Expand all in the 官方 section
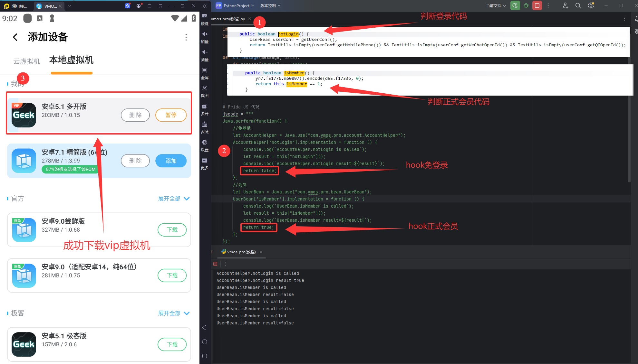 (x=174, y=199)
